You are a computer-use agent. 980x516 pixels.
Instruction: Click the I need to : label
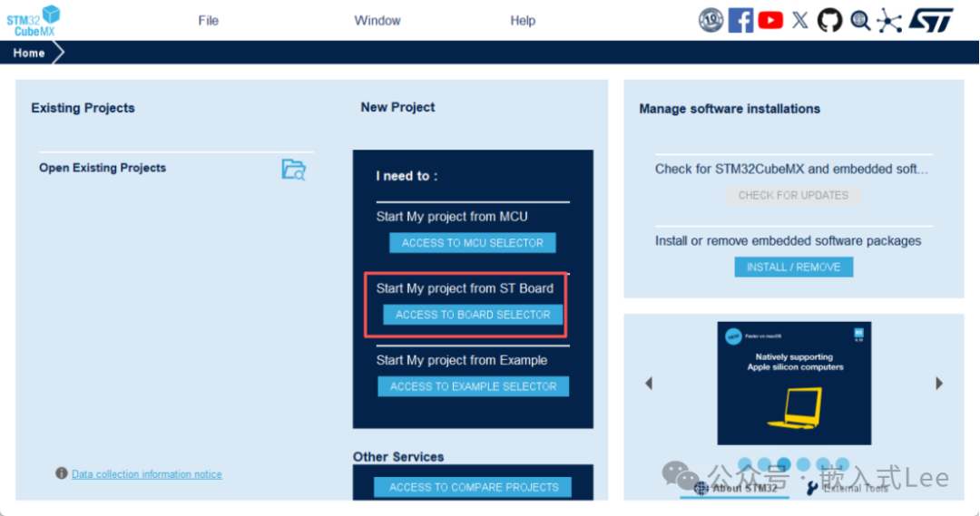407,176
